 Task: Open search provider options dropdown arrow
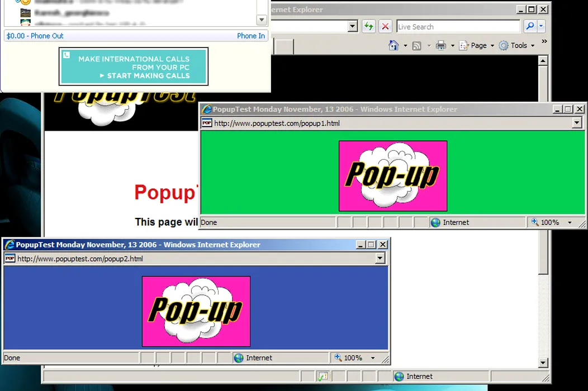tap(541, 26)
